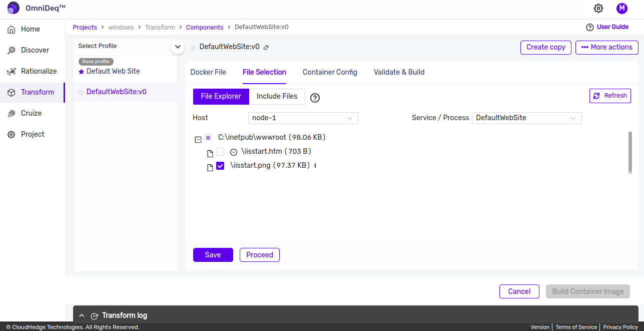Open the Service / Process dropdown

pos(526,118)
